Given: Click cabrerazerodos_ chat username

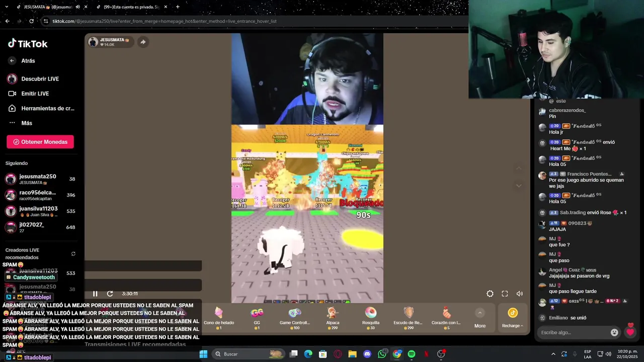Looking at the screenshot, I should coord(567,110).
